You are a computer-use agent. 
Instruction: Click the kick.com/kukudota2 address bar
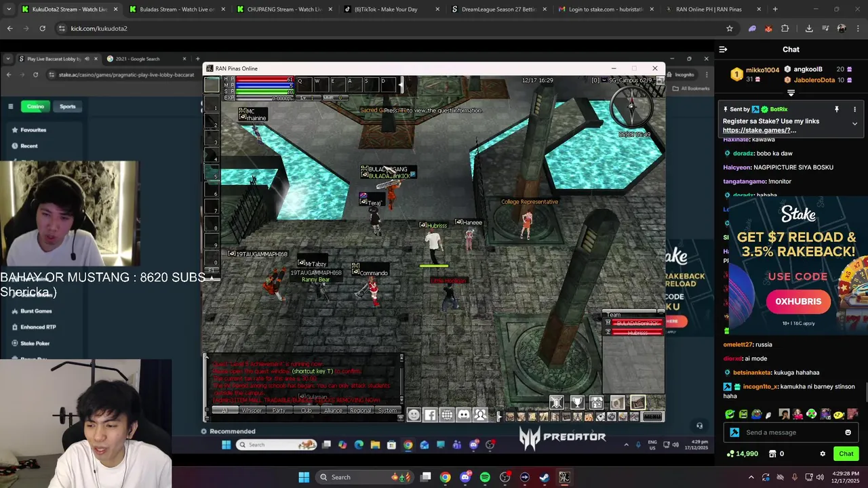point(393,28)
